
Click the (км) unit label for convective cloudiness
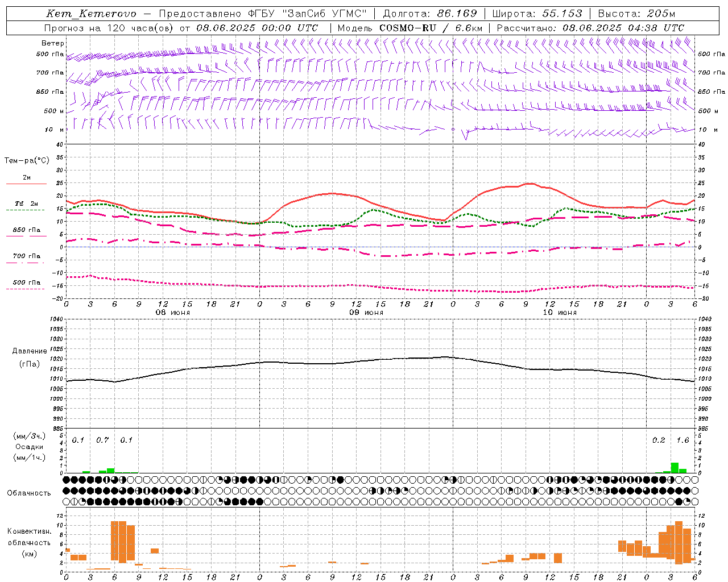(x=30, y=554)
